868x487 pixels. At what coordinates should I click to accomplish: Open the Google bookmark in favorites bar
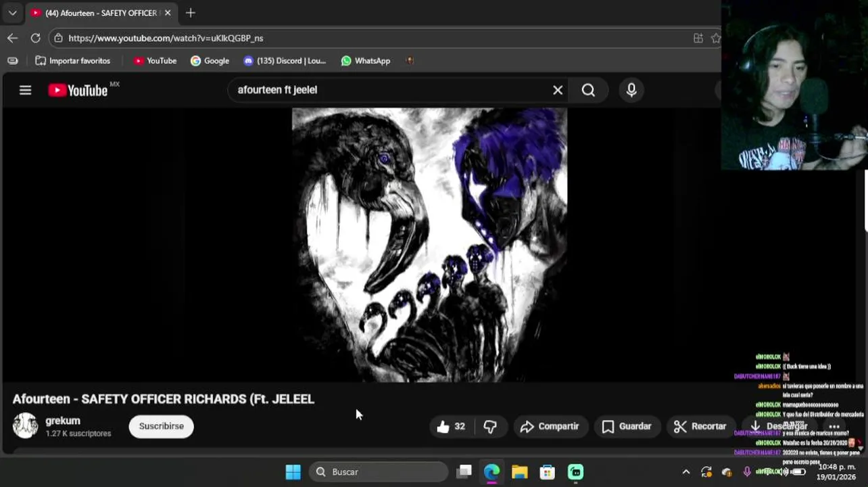[x=210, y=61]
